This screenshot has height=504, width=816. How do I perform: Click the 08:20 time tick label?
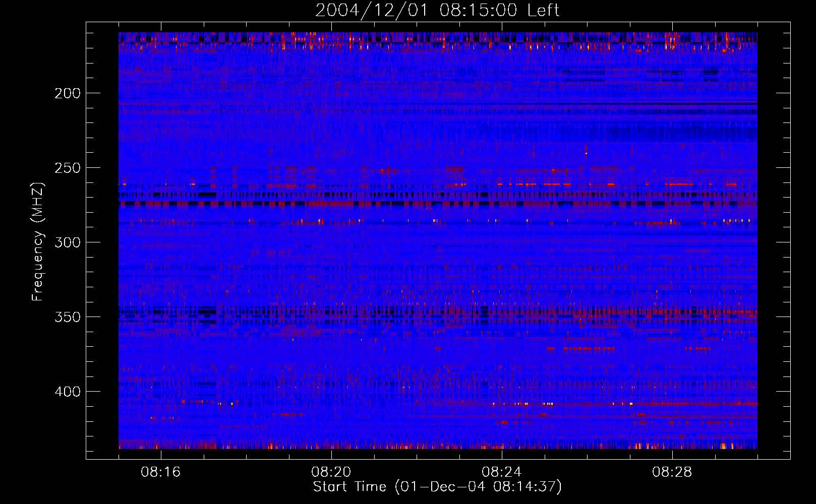pyautogui.click(x=331, y=472)
